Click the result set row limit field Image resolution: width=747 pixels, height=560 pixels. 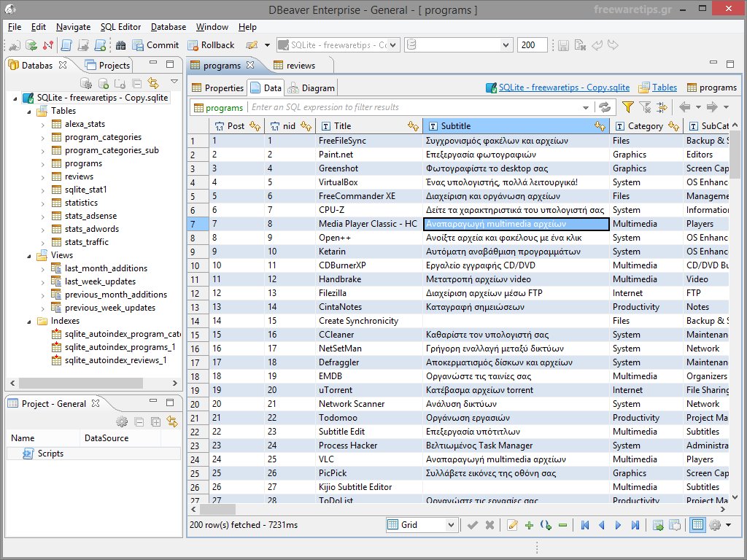click(532, 44)
